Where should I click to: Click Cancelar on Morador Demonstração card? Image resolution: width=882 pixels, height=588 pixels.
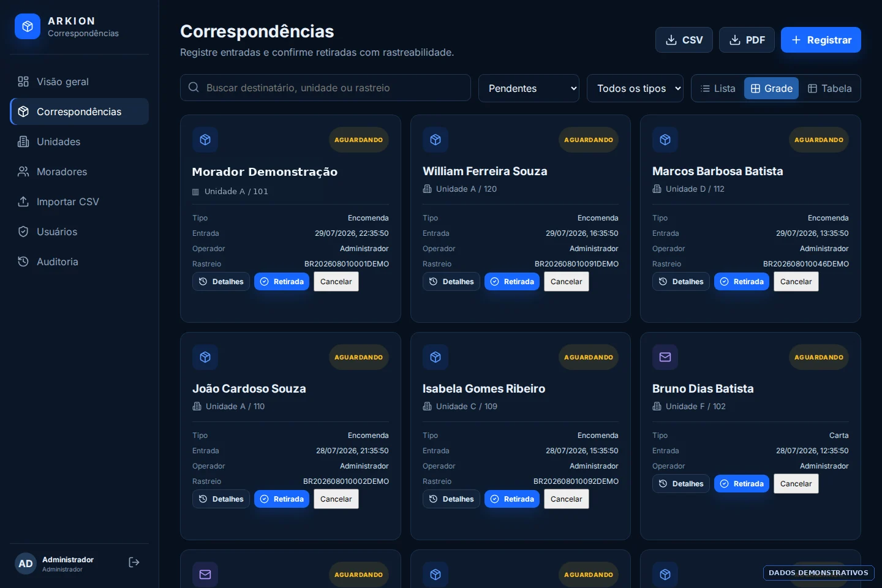(x=336, y=282)
